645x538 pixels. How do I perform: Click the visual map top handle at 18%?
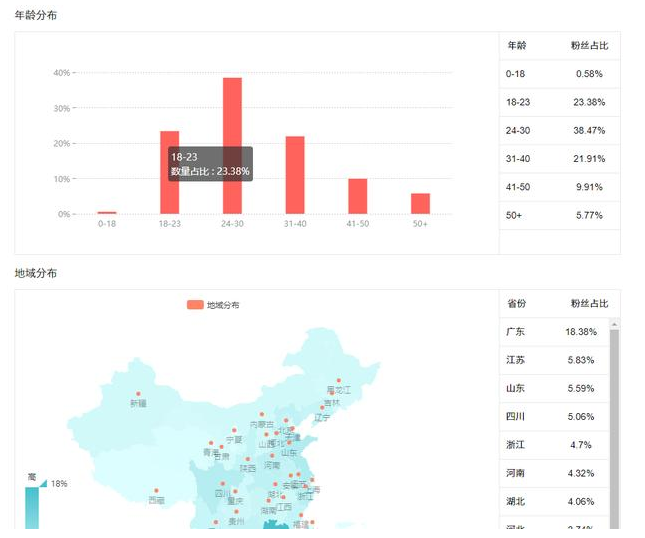(x=43, y=484)
